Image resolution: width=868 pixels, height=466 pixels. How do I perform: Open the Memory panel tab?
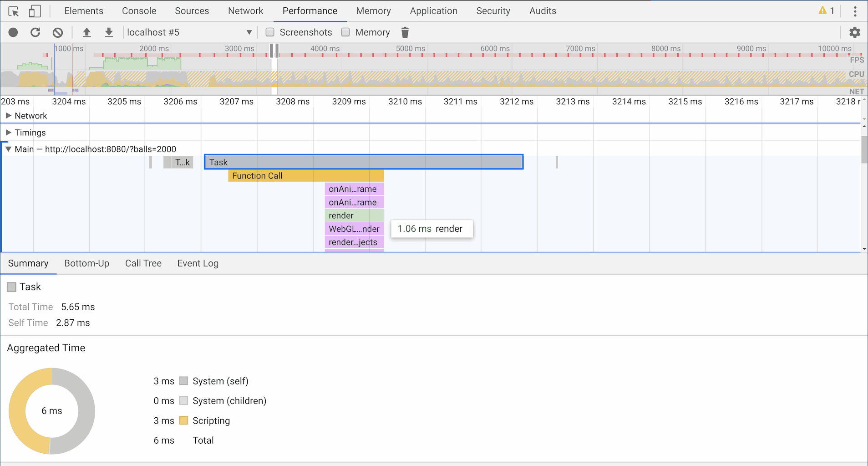(x=374, y=11)
